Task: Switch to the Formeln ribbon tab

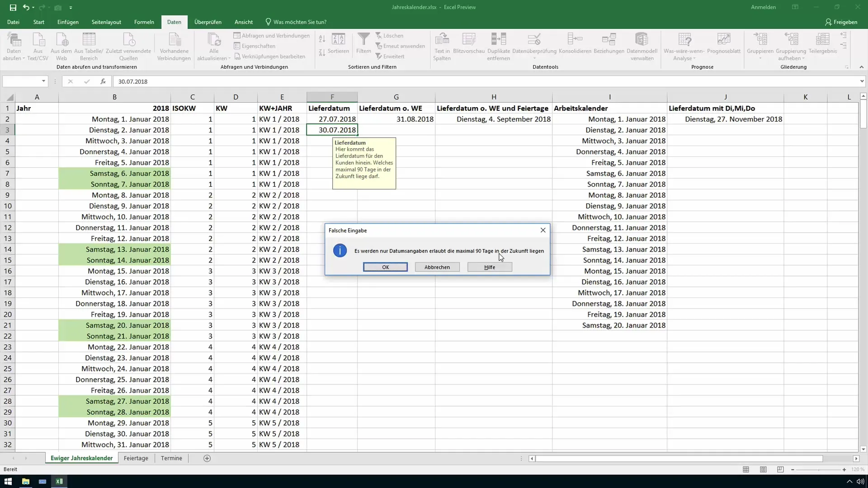Action: [x=144, y=22]
